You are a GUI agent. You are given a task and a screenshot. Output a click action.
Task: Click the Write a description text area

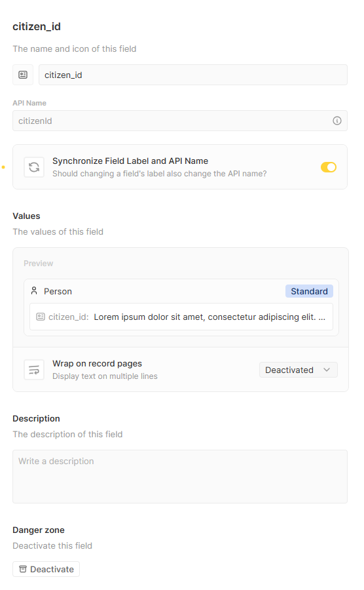180,477
